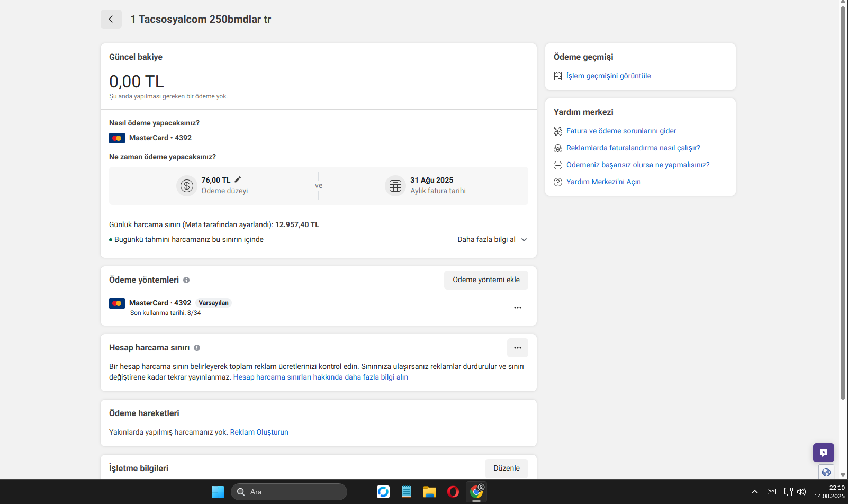Click the 76,00 TL payment threshold value

(x=216, y=181)
